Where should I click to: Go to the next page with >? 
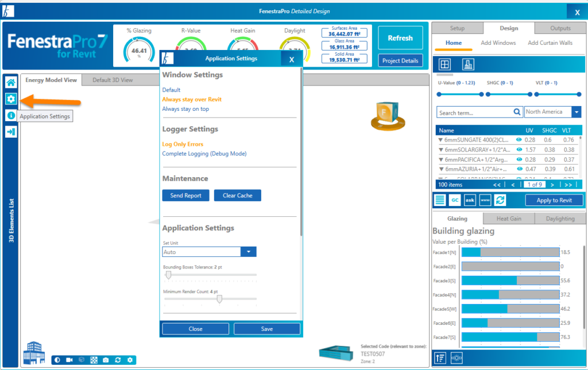coord(552,185)
